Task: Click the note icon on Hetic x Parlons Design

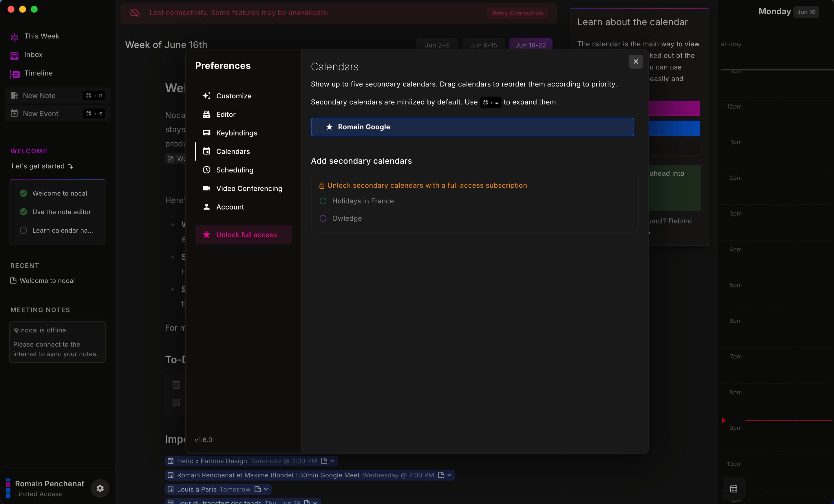Action: 324,461
